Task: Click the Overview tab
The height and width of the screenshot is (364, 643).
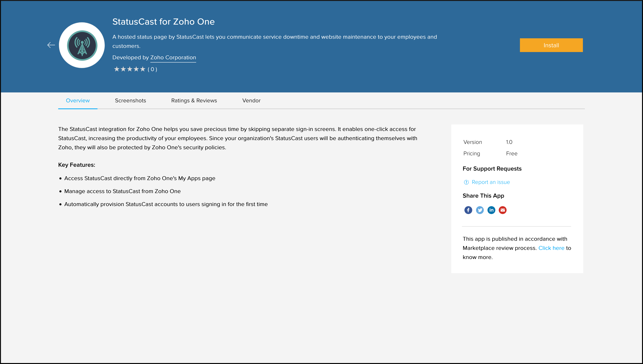Action: click(78, 101)
